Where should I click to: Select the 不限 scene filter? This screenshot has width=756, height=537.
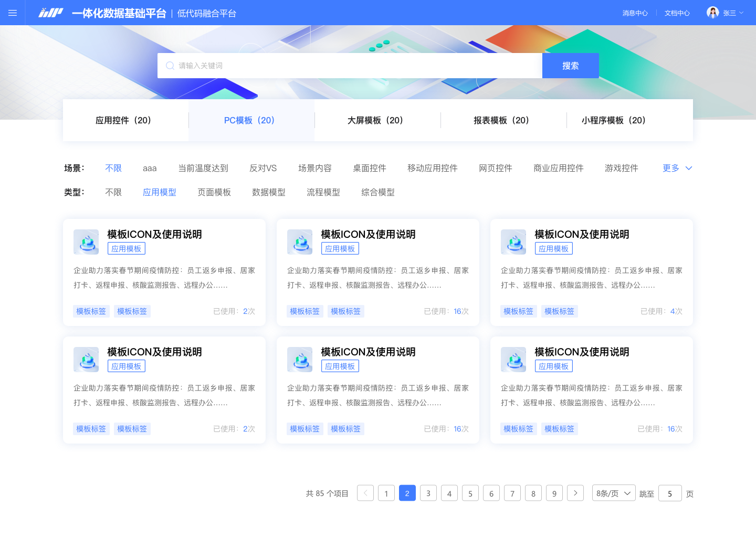[x=113, y=168]
